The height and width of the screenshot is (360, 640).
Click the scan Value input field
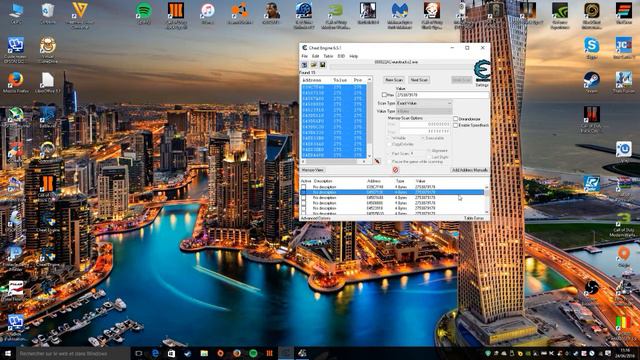[442, 95]
